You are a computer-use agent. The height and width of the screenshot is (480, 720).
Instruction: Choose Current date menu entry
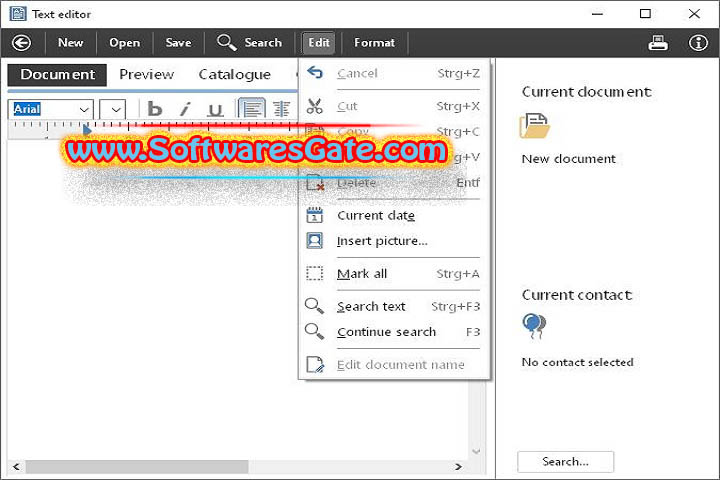pyautogui.click(x=394, y=215)
